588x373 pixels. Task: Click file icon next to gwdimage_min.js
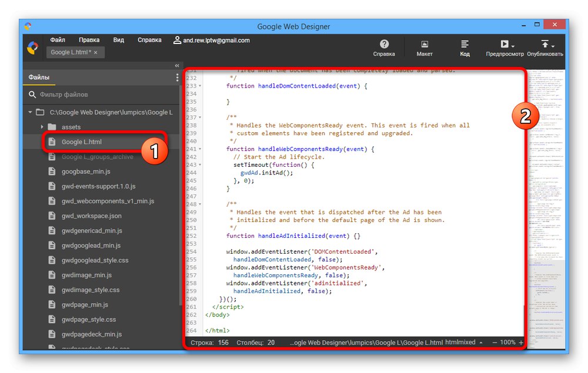point(52,275)
